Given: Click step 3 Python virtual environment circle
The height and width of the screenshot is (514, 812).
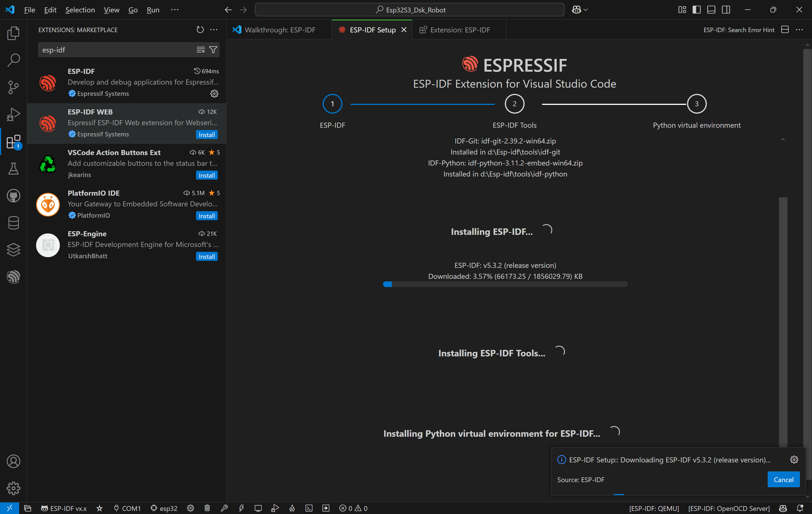Looking at the screenshot, I should (x=697, y=104).
